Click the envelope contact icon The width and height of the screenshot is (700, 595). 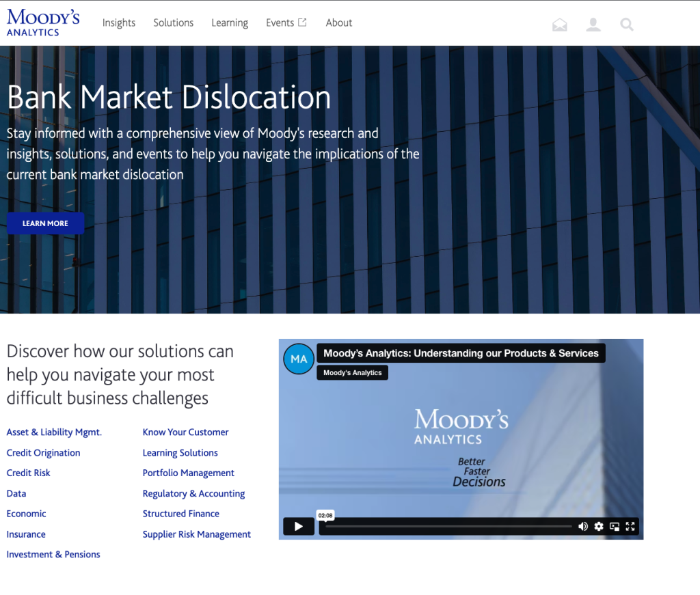tap(559, 25)
